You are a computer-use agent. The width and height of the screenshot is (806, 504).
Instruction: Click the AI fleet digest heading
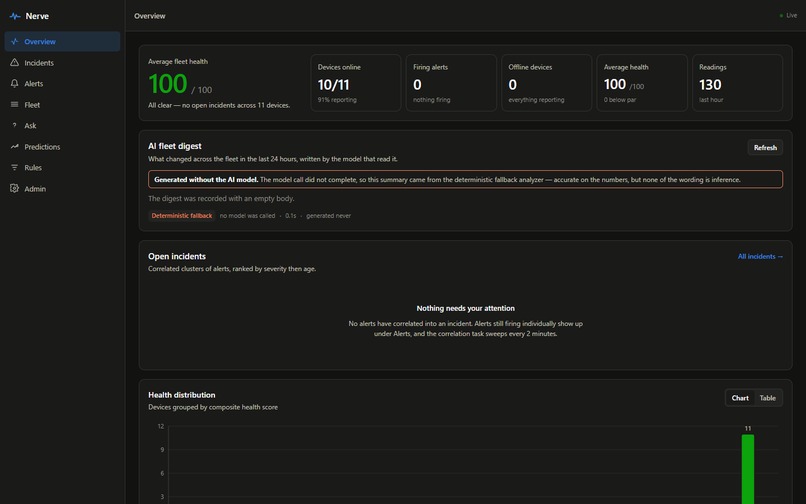175,146
